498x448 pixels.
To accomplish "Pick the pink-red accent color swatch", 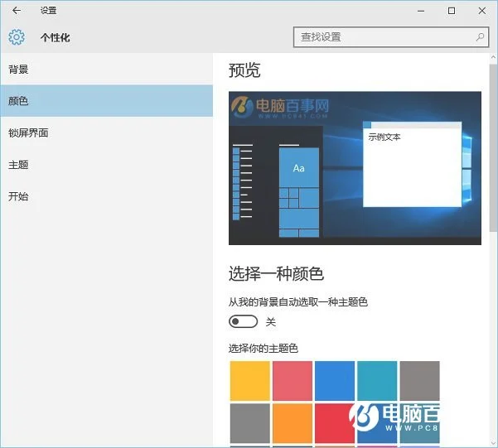I will 293,381.
